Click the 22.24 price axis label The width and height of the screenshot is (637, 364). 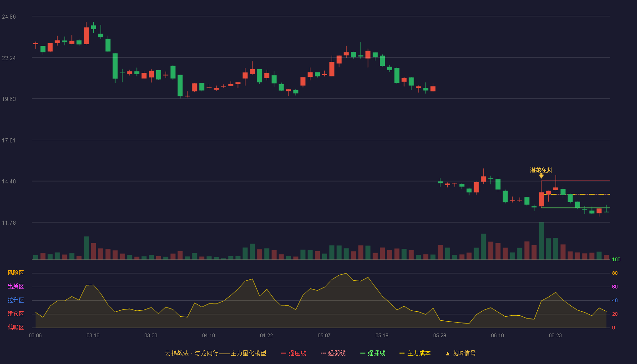[9, 58]
